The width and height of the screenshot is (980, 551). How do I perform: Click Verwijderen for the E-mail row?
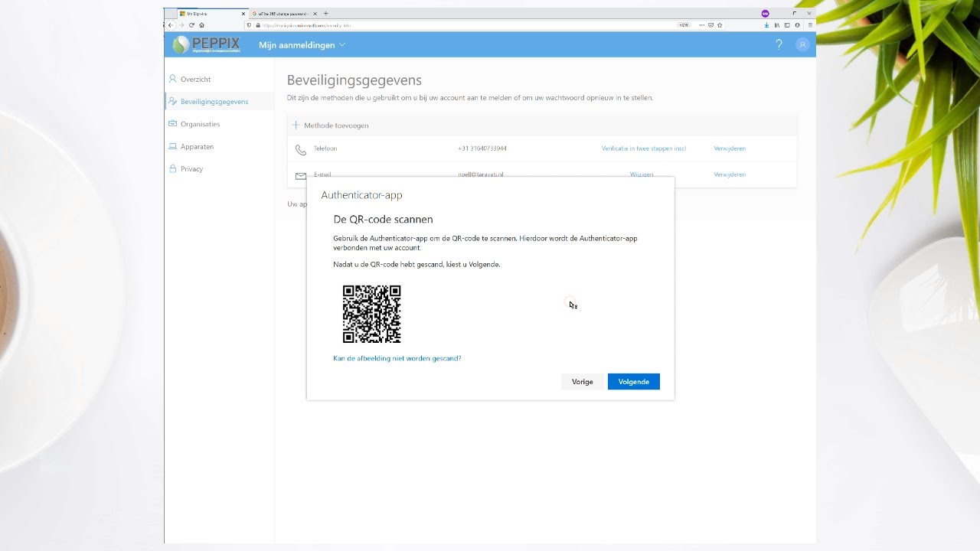pos(730,174)
